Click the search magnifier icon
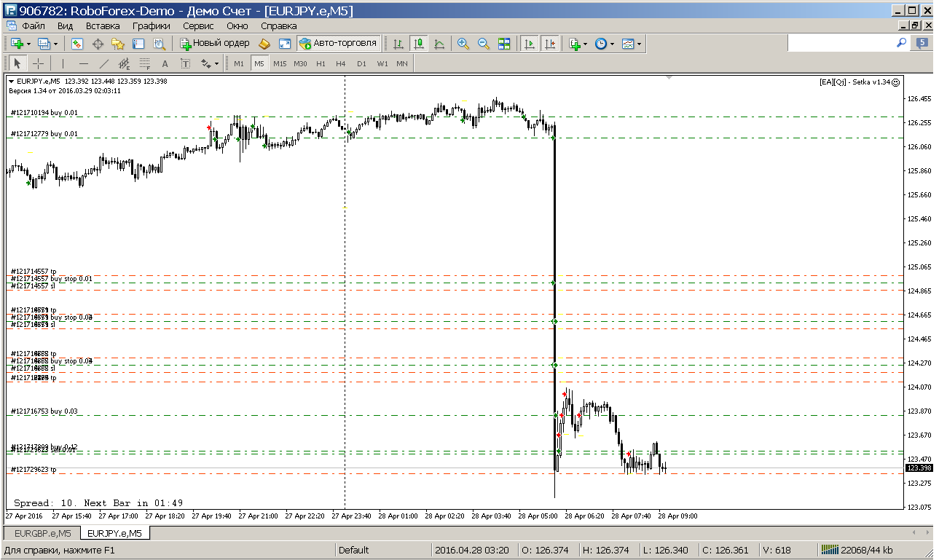 [901, 44]
